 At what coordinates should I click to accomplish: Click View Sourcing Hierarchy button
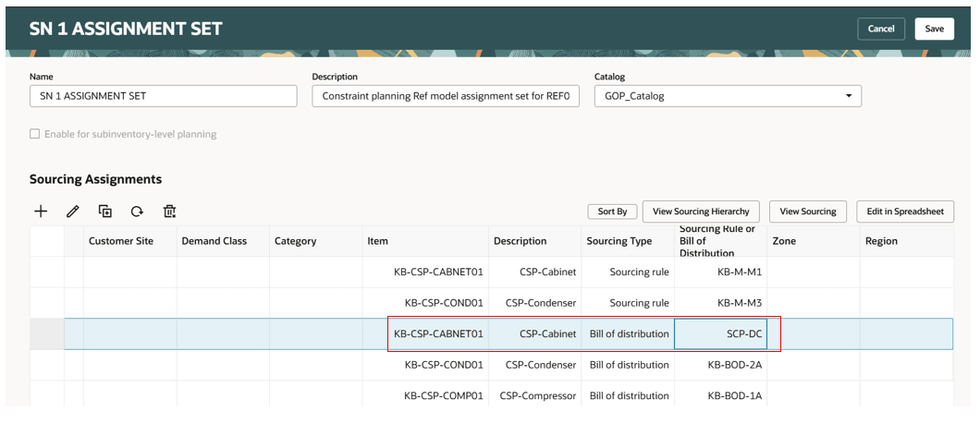[x=701, y=212]
